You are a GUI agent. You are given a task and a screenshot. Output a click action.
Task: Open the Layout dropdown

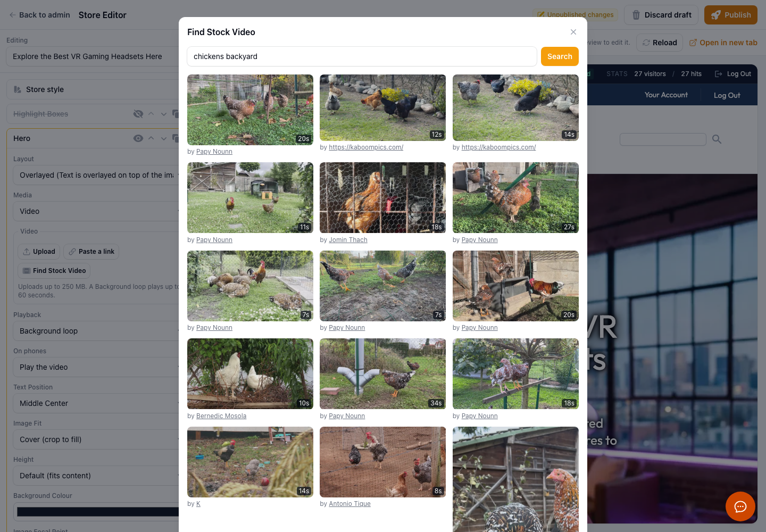click(96, 175)
